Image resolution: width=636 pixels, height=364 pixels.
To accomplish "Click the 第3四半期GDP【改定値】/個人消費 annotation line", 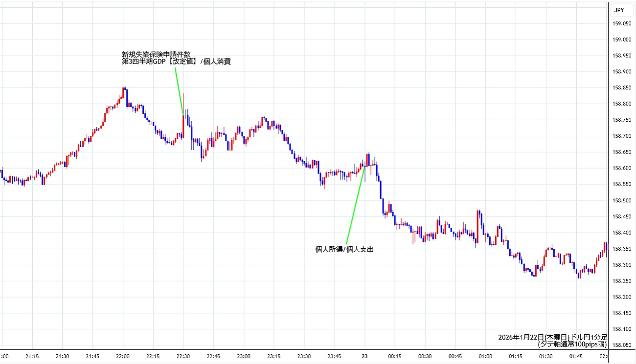I will pyautogui.click(x=176, y=62).
